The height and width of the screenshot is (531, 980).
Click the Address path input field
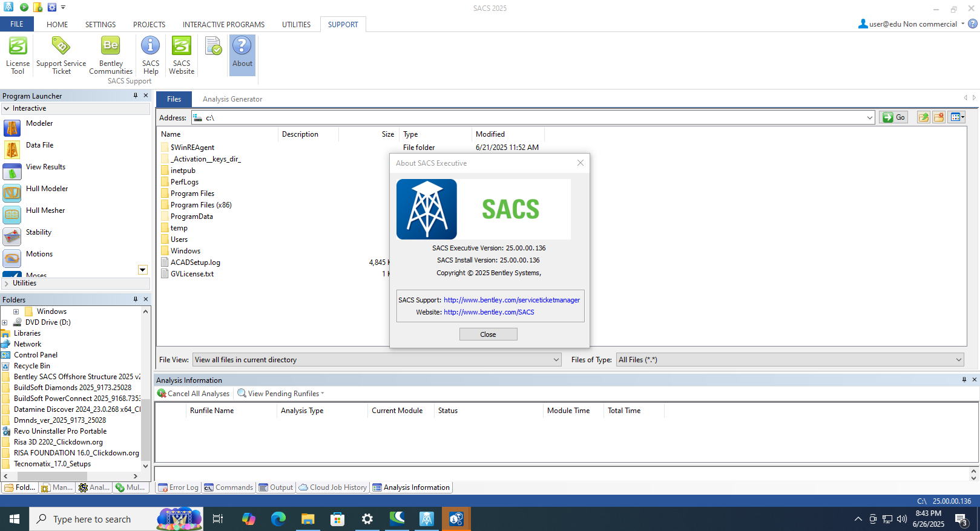(533, 118)
